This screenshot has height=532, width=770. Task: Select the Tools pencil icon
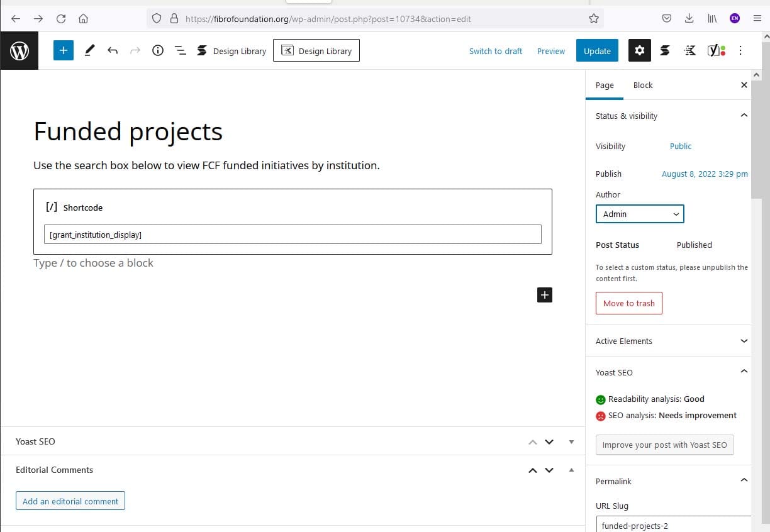(89, 50)
